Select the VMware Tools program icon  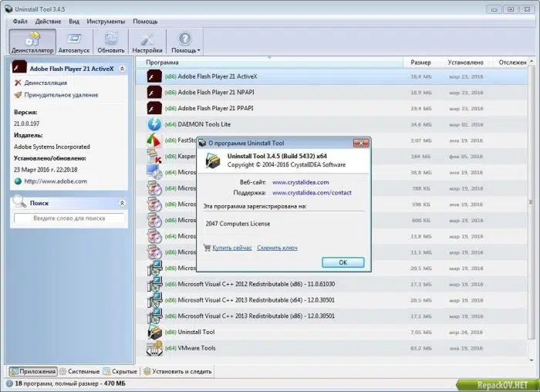[154, 348]
